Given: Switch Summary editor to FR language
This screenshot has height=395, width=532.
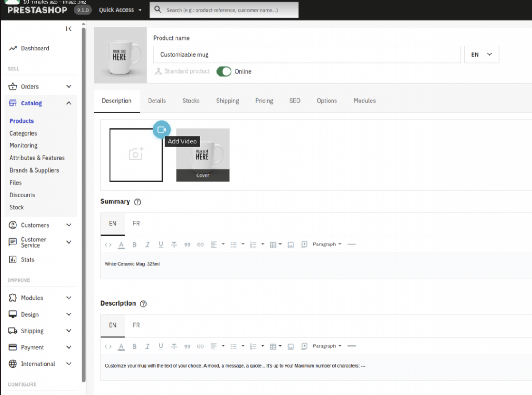Looking at the screenshot, I should [x=136, y=224].
